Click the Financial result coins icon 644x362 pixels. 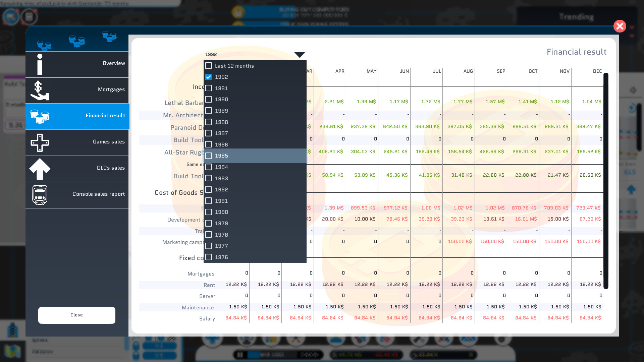coord(40,116)
